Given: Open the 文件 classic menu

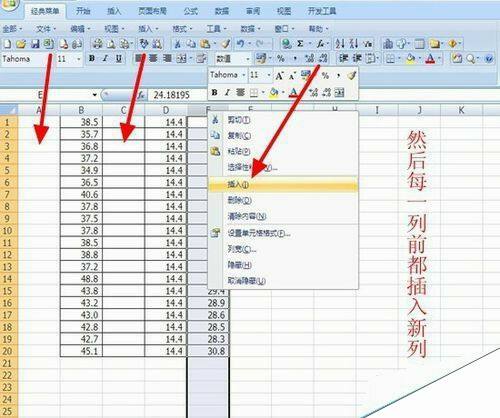Looking at the screenshot, I should click(x=46, y=29).
